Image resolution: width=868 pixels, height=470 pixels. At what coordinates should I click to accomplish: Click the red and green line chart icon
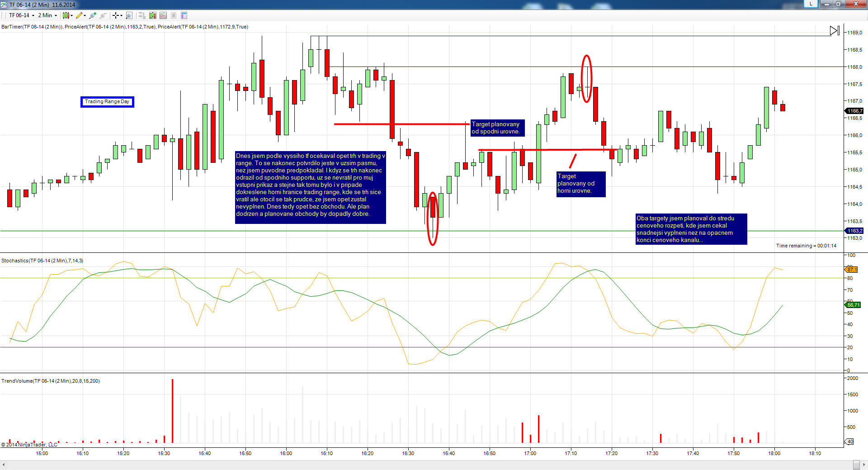(163, 15)
